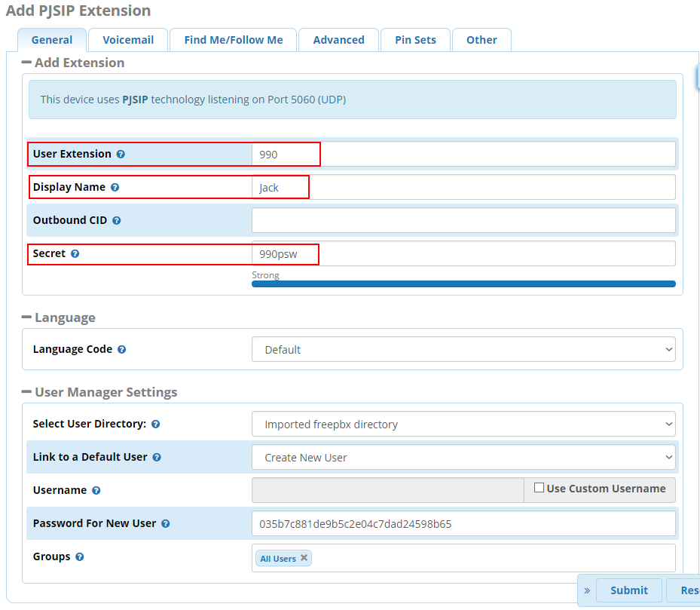The image size is (700, 610).
Task: Click help icon next to User Extension
Action: [x=121, y=154]
